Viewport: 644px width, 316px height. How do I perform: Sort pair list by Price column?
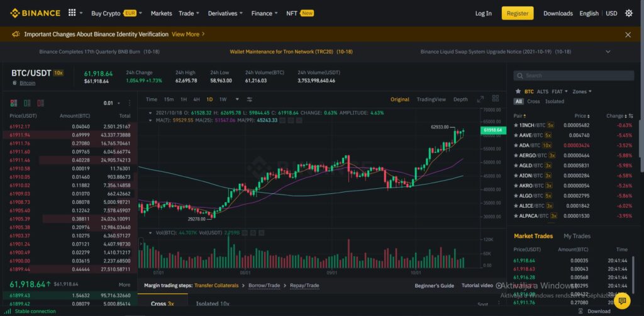582,116
